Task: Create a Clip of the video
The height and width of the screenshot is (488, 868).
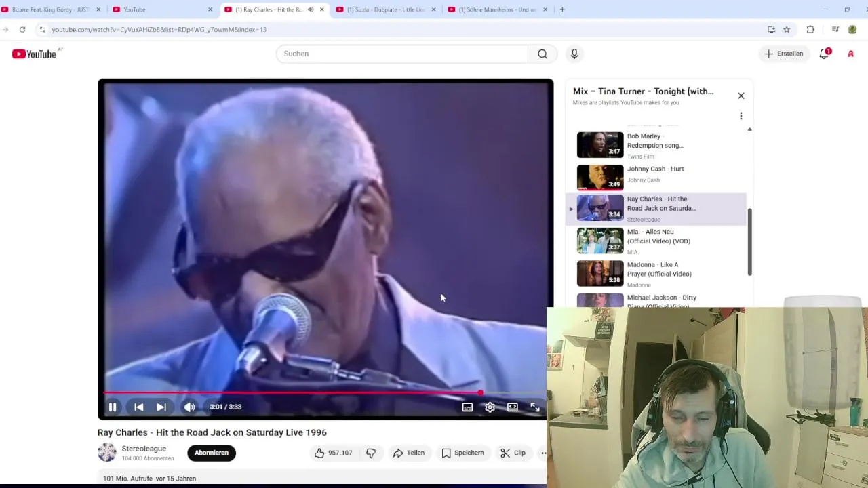Action: point(513,453)
